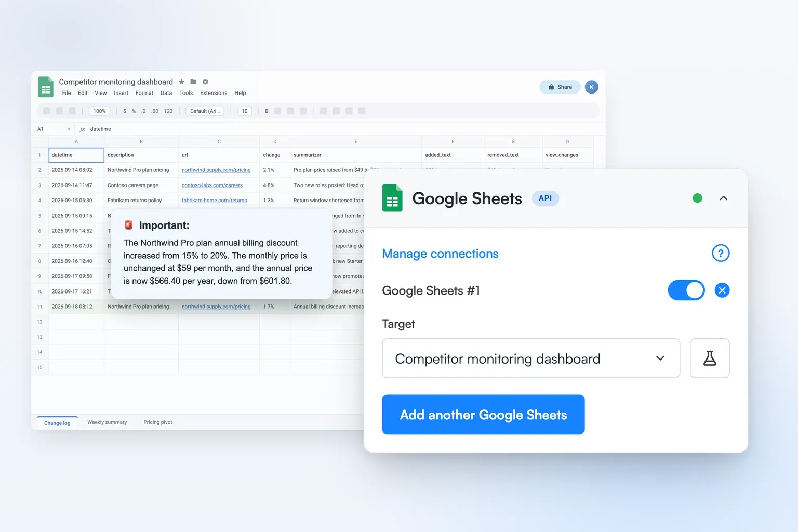Select the summarizer header cell
This screenshot has width=798, height=532.
point(356,155)
